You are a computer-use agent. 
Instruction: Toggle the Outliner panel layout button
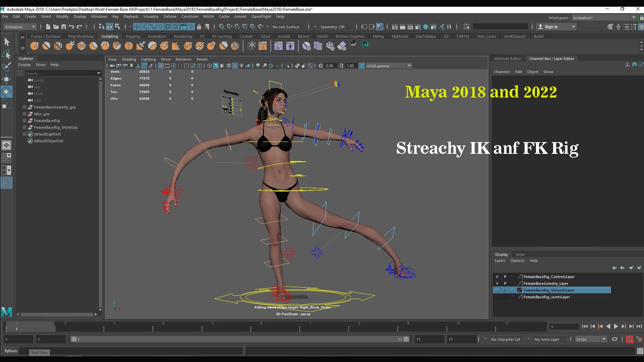click(x=7, y=183)
